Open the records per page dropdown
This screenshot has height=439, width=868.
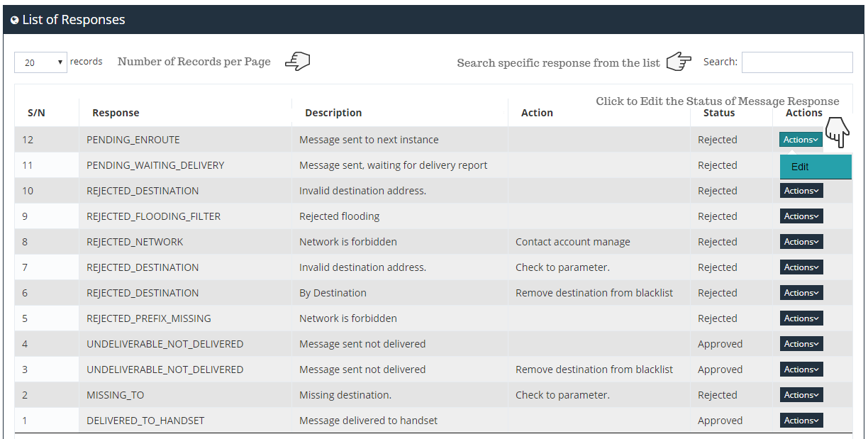(40, 62)
